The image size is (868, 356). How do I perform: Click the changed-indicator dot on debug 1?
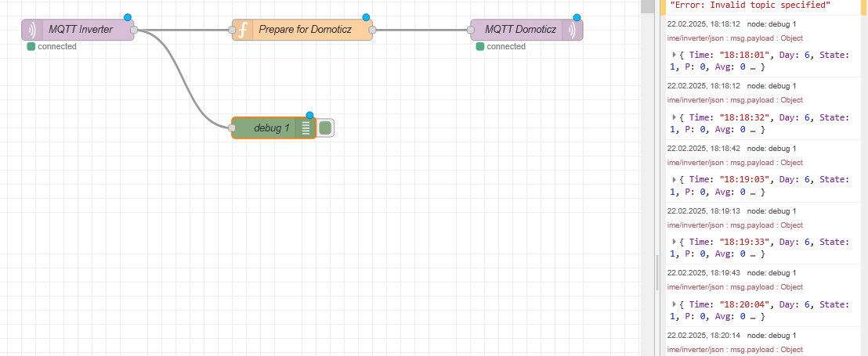(x=309, y=115)
